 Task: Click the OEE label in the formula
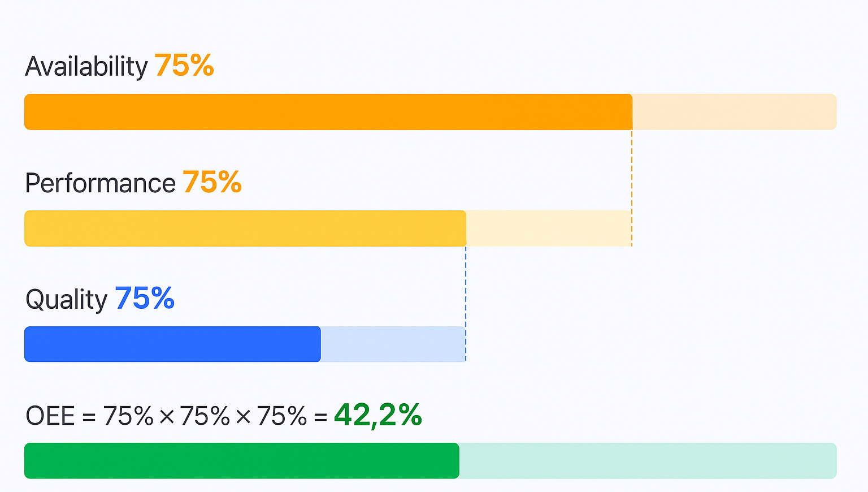point(50,416)
